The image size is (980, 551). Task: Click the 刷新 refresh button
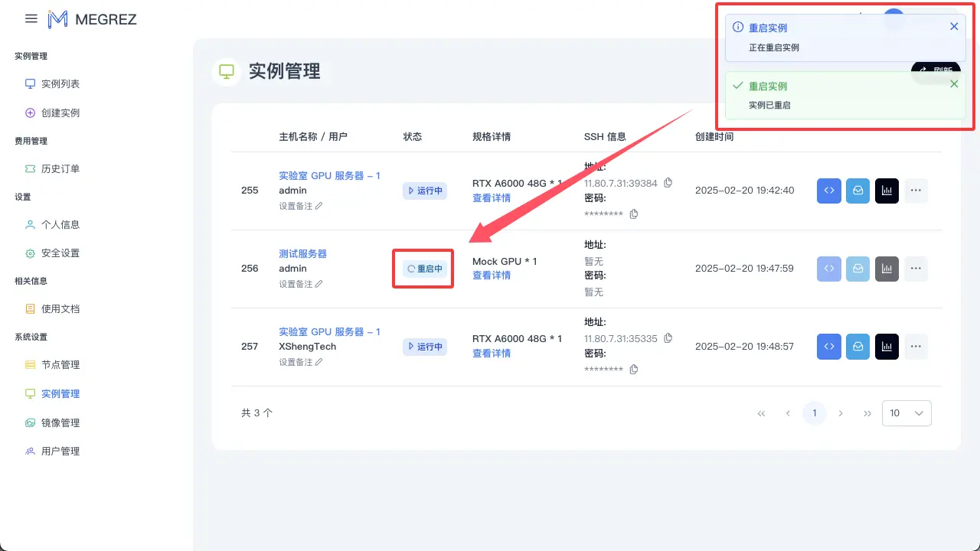pos(936,70)
